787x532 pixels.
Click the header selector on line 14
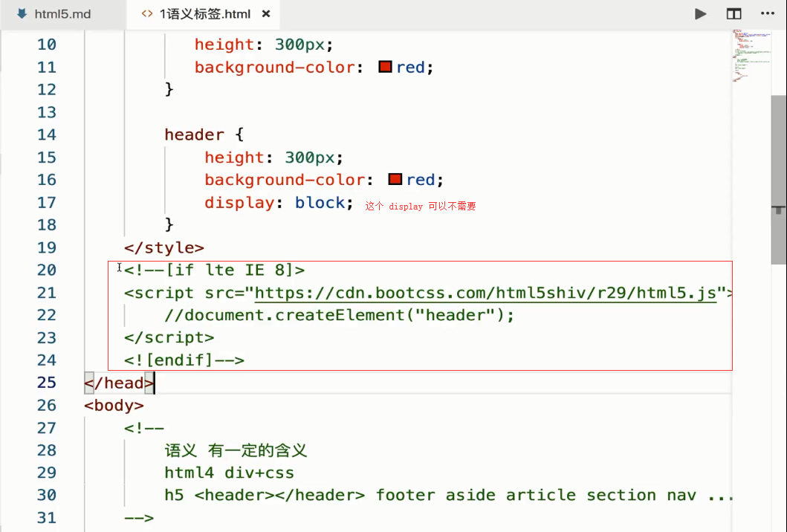point(194,134)
